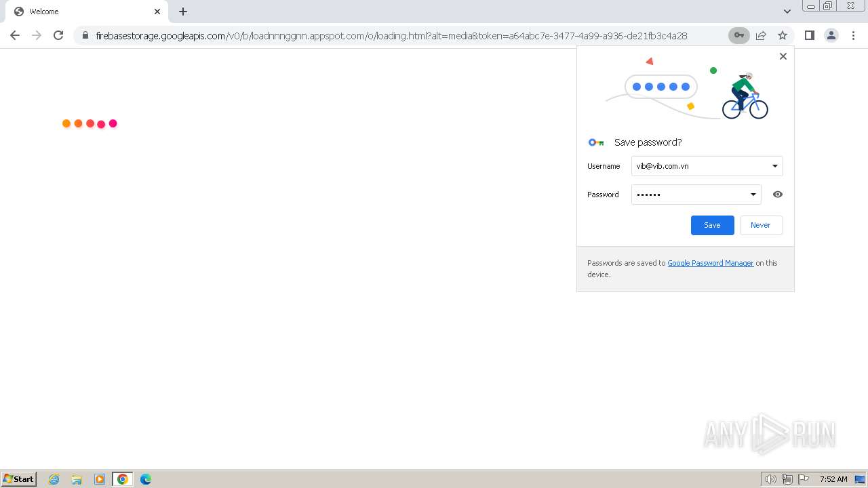868x488 pixels.
Task: Click the clock showing 7:52 AM
Action: (833, 479)
